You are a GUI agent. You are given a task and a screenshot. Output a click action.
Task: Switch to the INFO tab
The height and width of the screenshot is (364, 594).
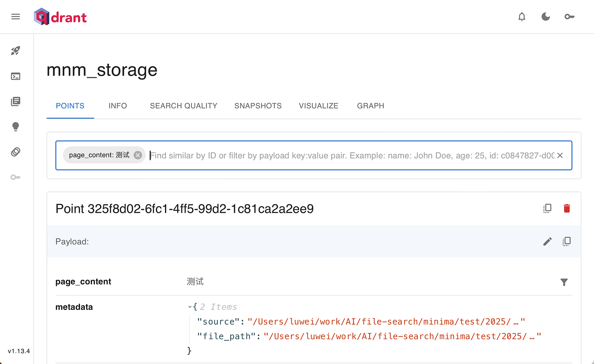pos(118,106)
